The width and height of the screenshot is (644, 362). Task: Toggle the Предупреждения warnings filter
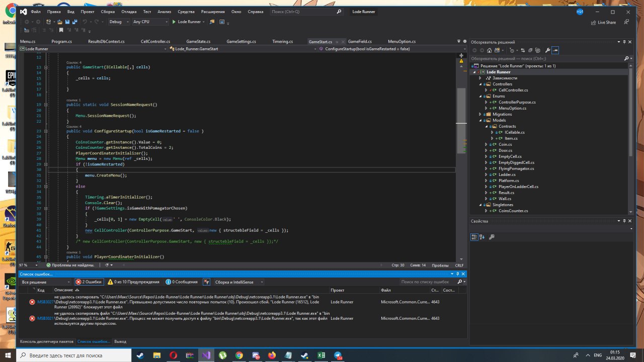(133, 282)
